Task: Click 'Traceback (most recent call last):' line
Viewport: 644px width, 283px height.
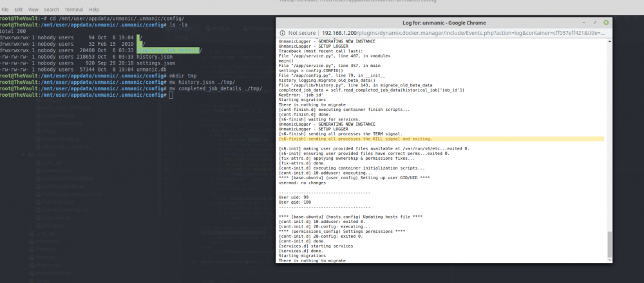Action: tap(319, 50)
